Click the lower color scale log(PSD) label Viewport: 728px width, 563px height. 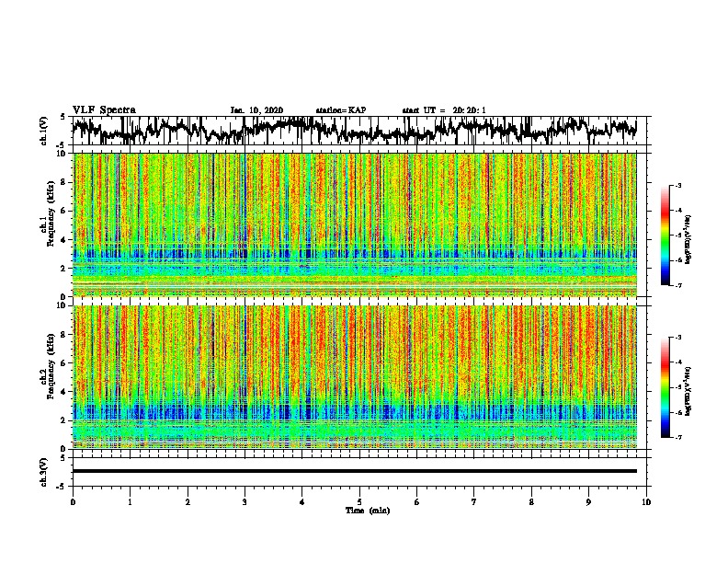[688, 391]
